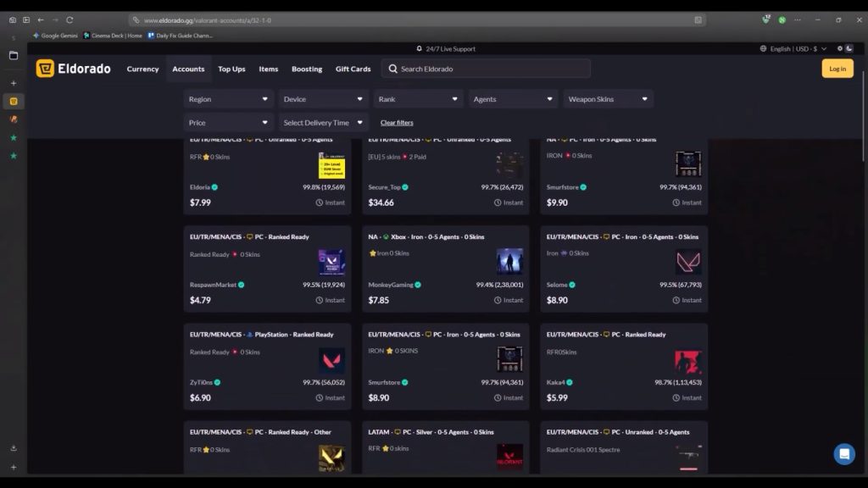Expand the Price filter dropdown
The width and height of the screenshot is (868, 488).
228,122
